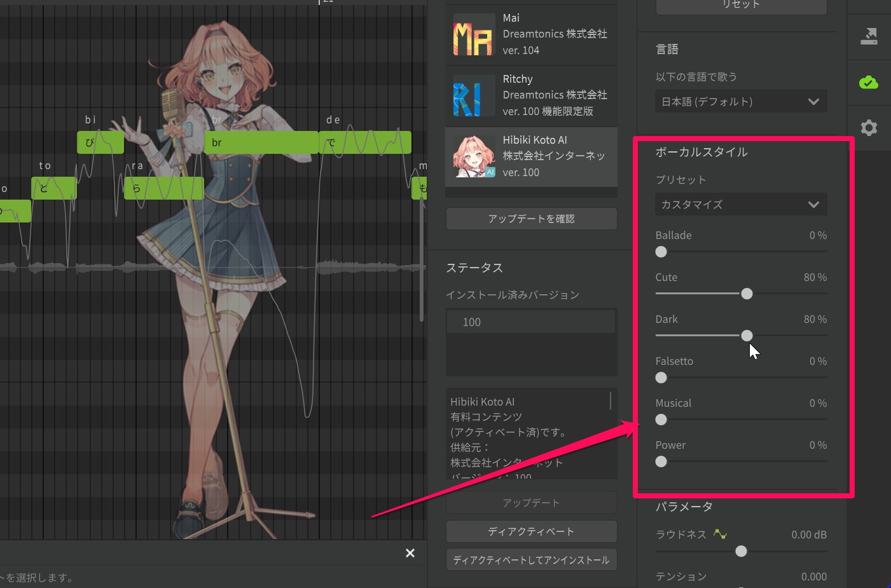Open the render export side panel icon
The image size is (891, 588).
869,36
